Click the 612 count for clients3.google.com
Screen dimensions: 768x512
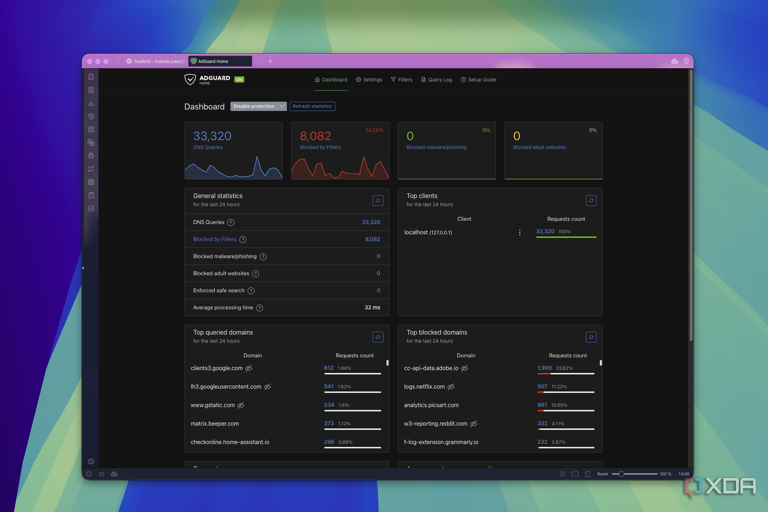(x=328, y=368)
